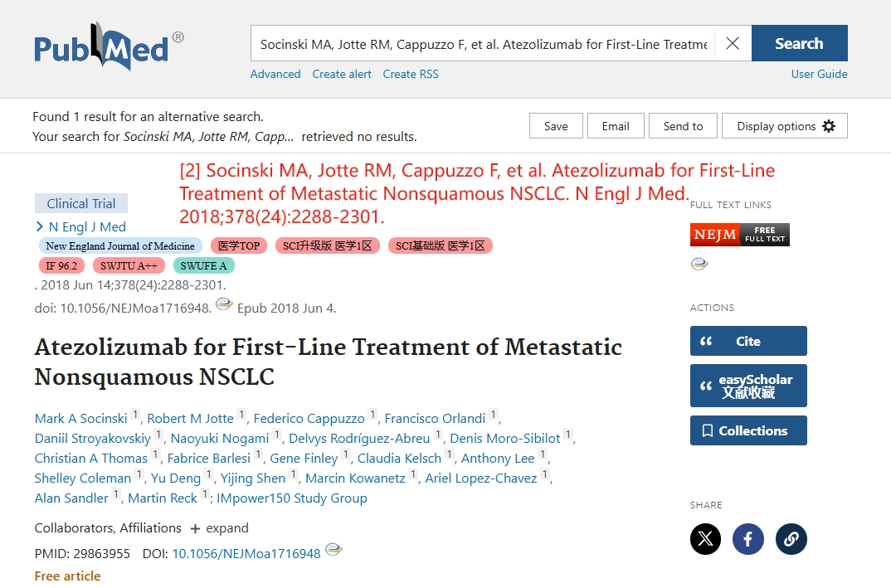Click the PubMed logo
Viewport: 891px width, 588px height.
tap(109, 46)
